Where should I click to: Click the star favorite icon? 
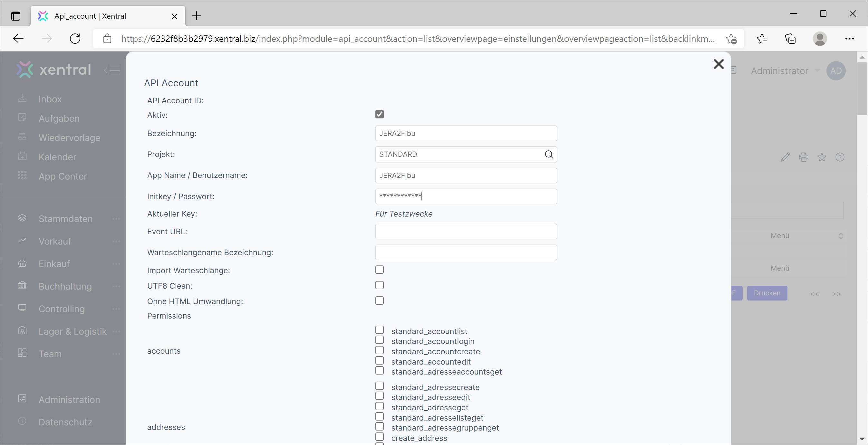[x=822, y=157]
